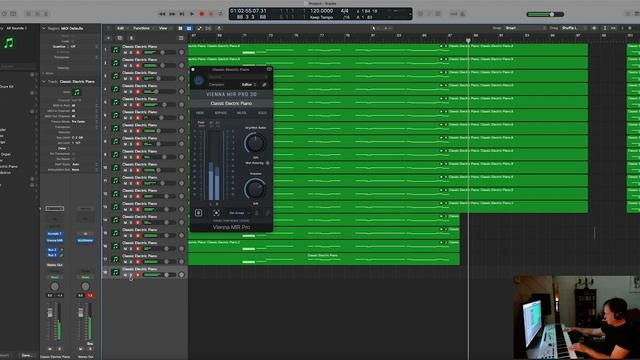Click the SOLO button in Vienna MIR Pro
Screen dimensions: 640x360
pos(262,113)
